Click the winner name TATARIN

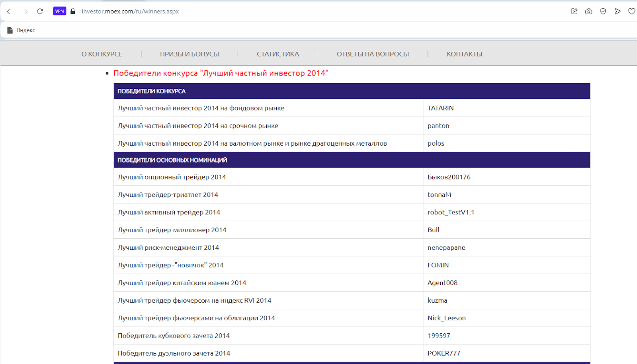tap(440, 108)
